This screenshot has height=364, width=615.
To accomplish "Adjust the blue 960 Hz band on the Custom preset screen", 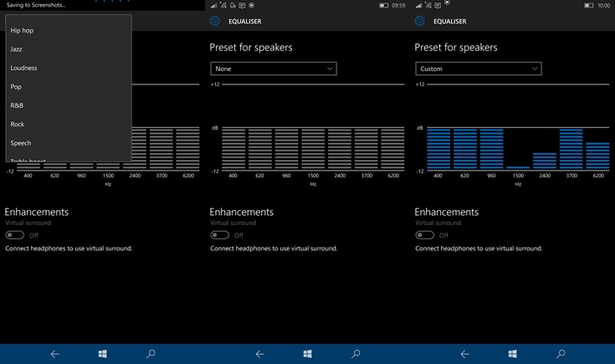I will point(491,149).
